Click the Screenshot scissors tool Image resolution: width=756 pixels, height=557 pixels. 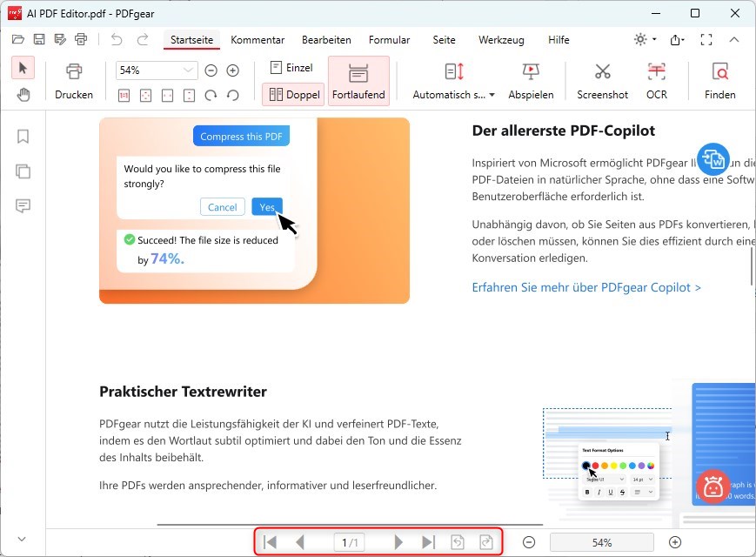point(602,81)
